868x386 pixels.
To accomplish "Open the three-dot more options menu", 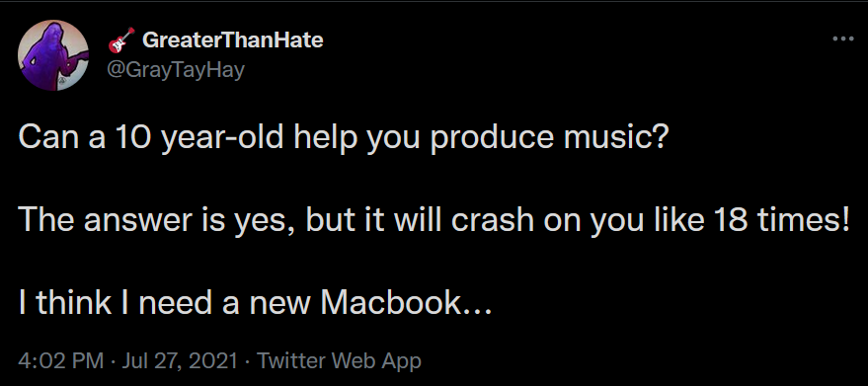I will coord(843,39).
